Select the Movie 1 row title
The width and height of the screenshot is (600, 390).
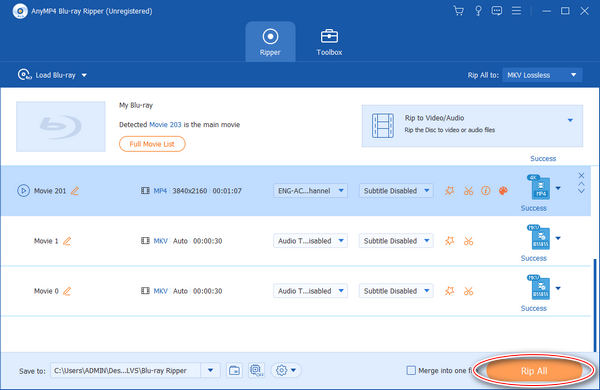(46, 241)
